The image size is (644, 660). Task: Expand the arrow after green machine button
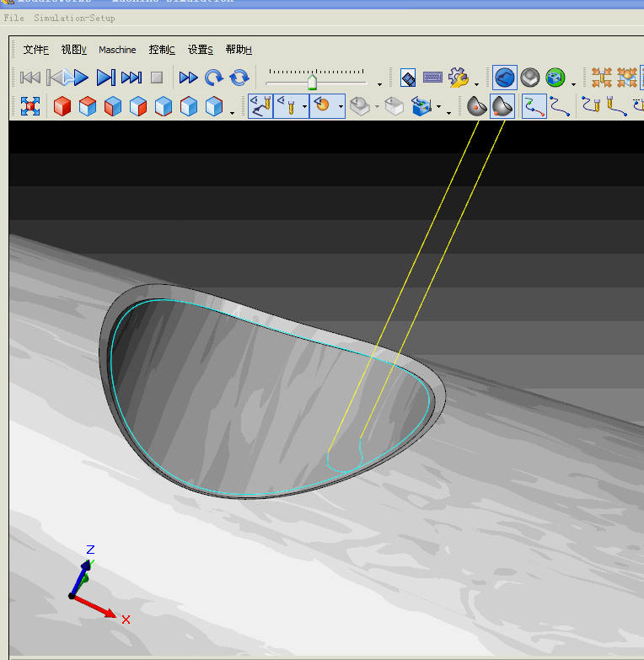coord(574,84)
